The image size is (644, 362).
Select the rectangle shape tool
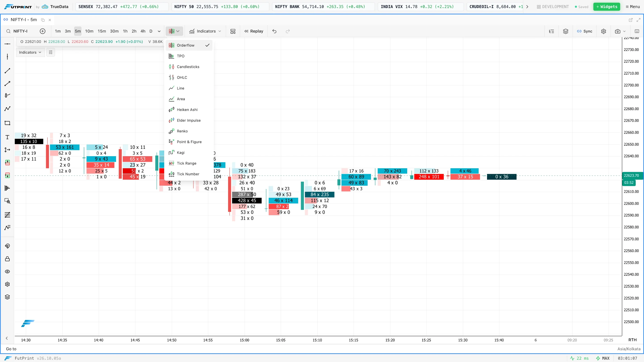7,123
